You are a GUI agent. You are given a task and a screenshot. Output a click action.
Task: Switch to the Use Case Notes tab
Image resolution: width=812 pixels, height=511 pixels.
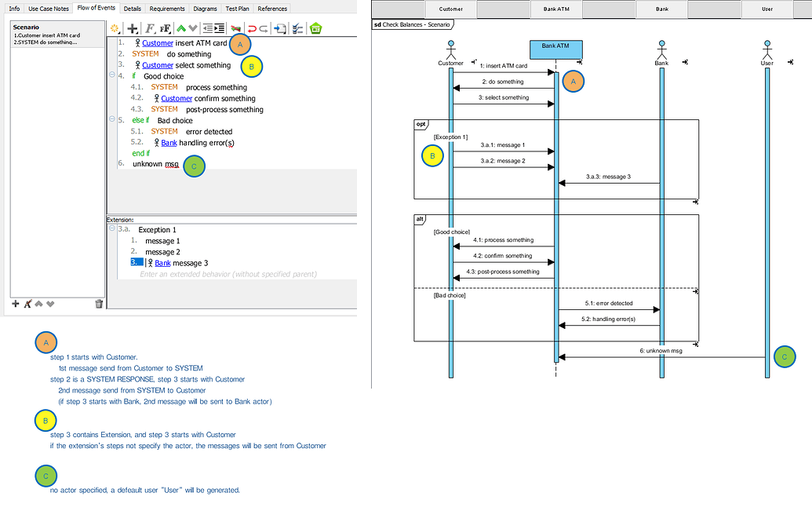tap(49, 9)
